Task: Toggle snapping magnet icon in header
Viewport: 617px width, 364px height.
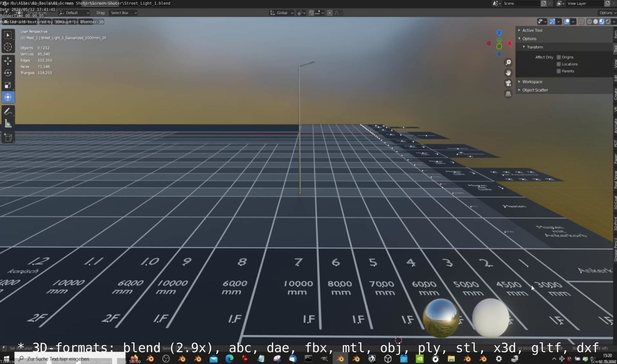Action: click(311, 13)
